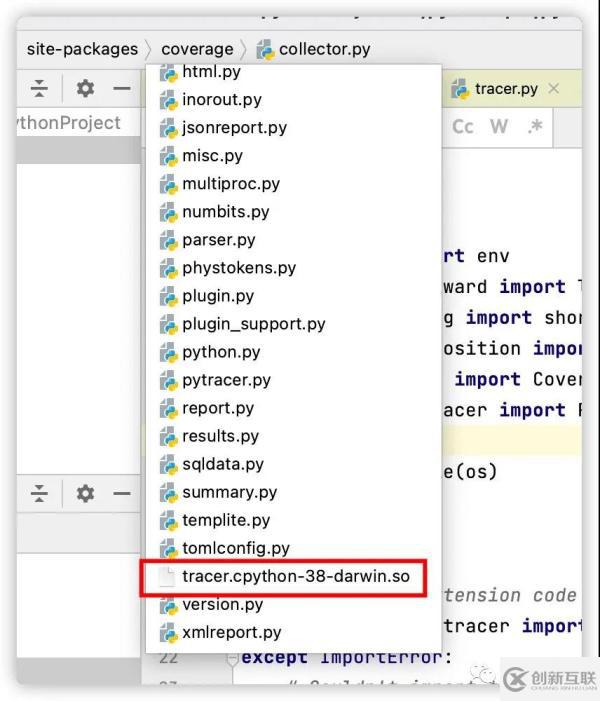The height and width of the screenshot is (701, 600).
Task: Click the upper panel's collapse all icon
Action: [x=39, y=88]
